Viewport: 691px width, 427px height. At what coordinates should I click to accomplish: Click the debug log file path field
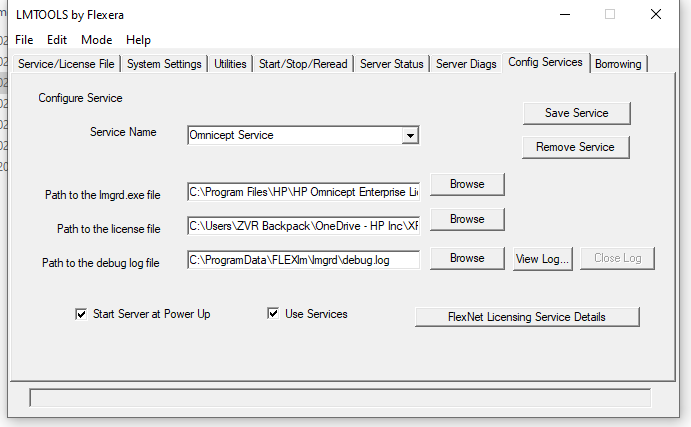coord(304,259)
